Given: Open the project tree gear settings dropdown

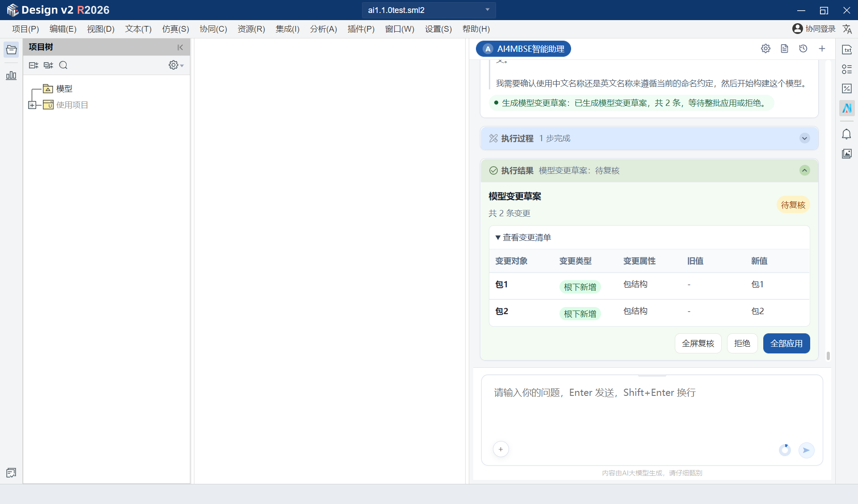Looking at the screenshot, I should pyautogui.click(x=176, y=65).
